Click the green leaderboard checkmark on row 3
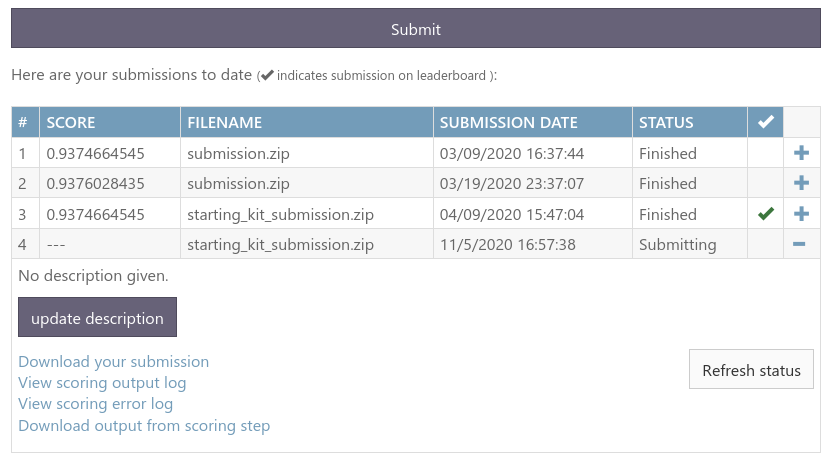The image size is (837, 468). coord(766,214)
